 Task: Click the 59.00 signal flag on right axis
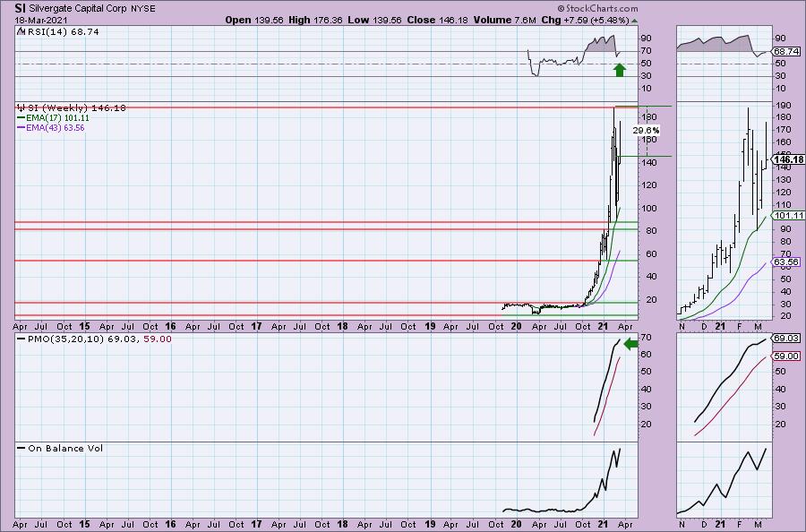tap(787, 356)
